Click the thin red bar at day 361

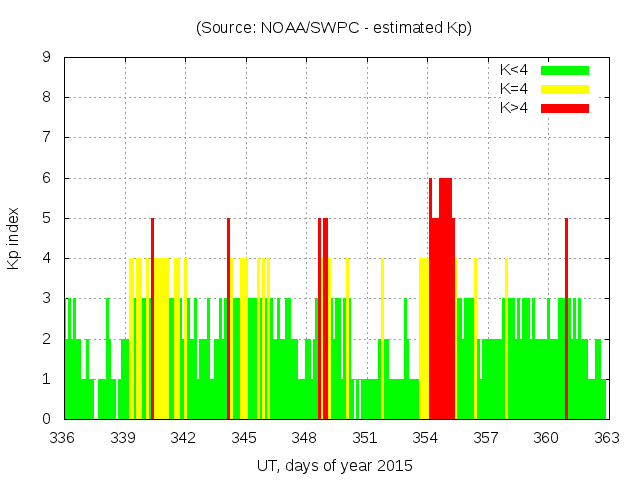pos(566,320)
